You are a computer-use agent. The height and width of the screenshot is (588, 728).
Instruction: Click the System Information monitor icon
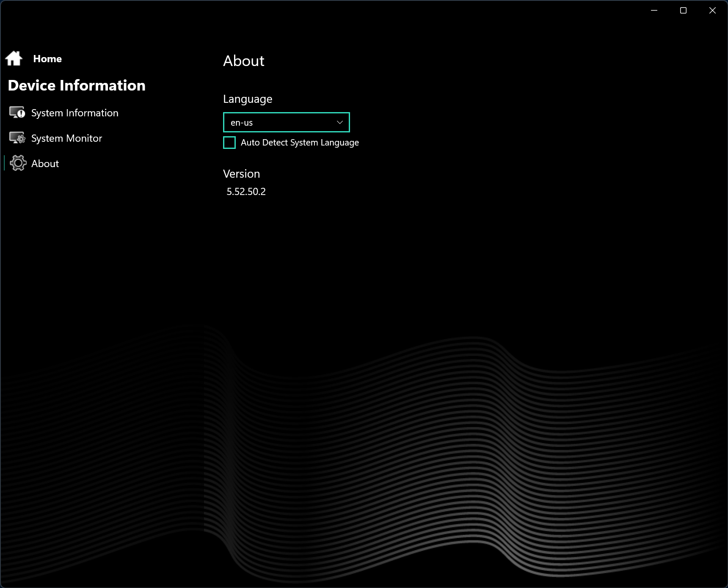tap(17, 113)
